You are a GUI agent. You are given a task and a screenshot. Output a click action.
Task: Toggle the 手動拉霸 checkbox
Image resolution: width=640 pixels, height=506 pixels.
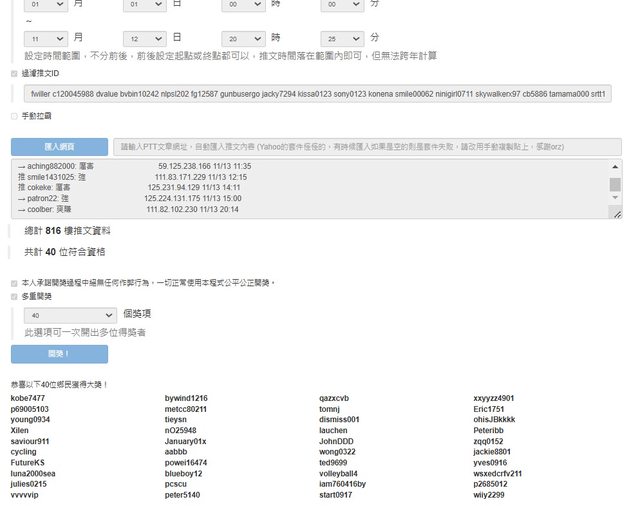pos(14,117)
